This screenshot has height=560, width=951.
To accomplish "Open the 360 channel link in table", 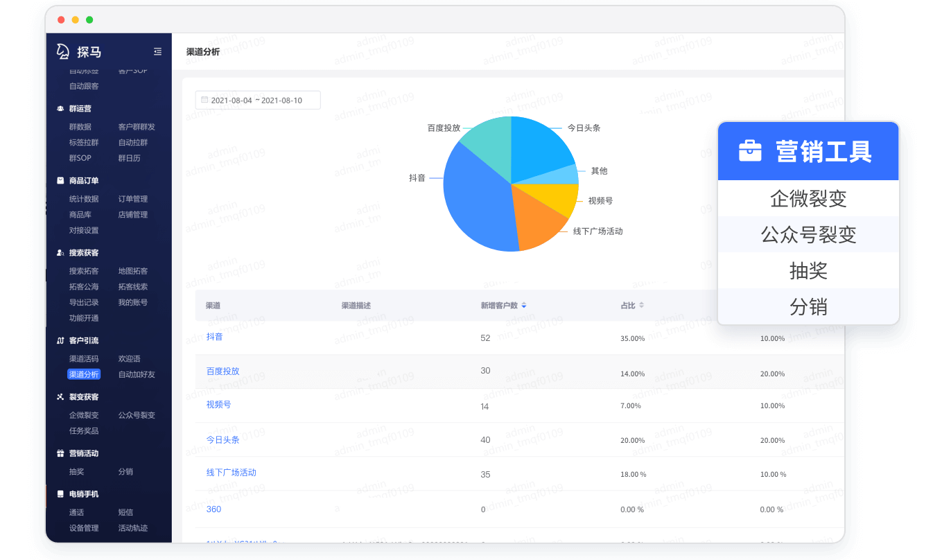I will pos(213,509).
